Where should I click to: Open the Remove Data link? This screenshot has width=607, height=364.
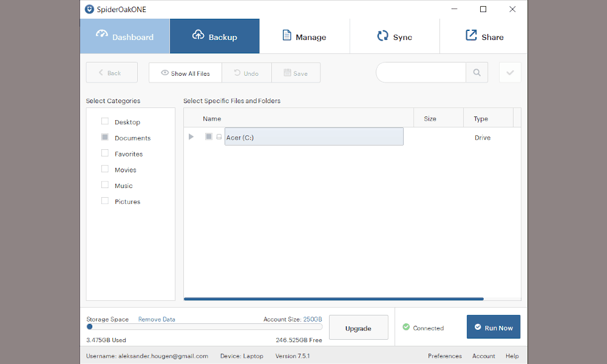157,319
